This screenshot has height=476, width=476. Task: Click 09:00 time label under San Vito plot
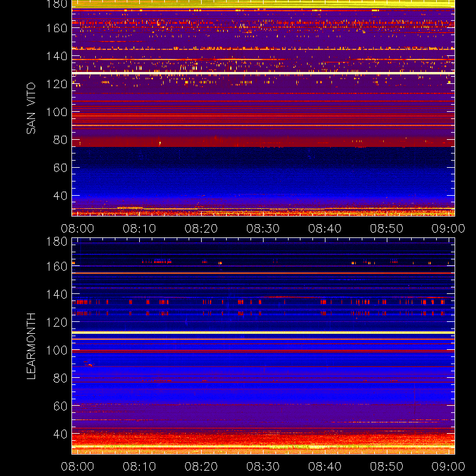tap(449, 228)
